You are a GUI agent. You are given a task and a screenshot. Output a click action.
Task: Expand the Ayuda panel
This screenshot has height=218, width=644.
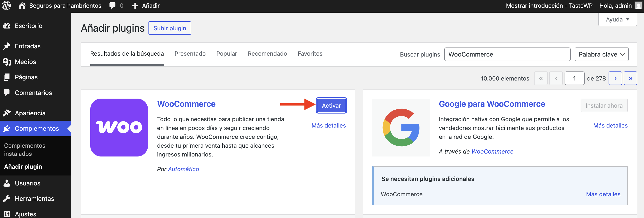(617, 19)
